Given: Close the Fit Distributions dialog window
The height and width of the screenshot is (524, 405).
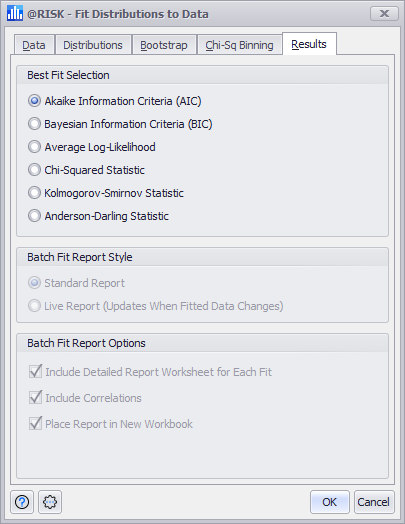Looking at the screenshot, I should (x=384, y=14).
